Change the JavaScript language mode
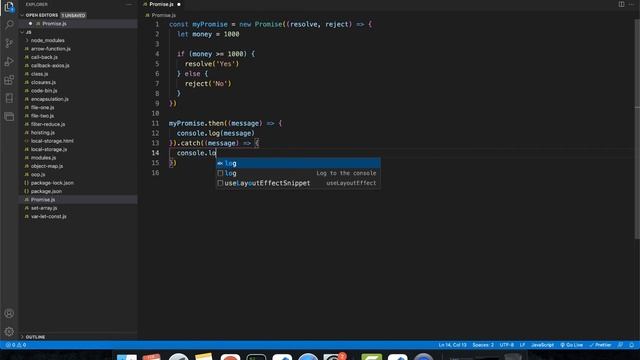Screen dimensions: 640x360 542,345
